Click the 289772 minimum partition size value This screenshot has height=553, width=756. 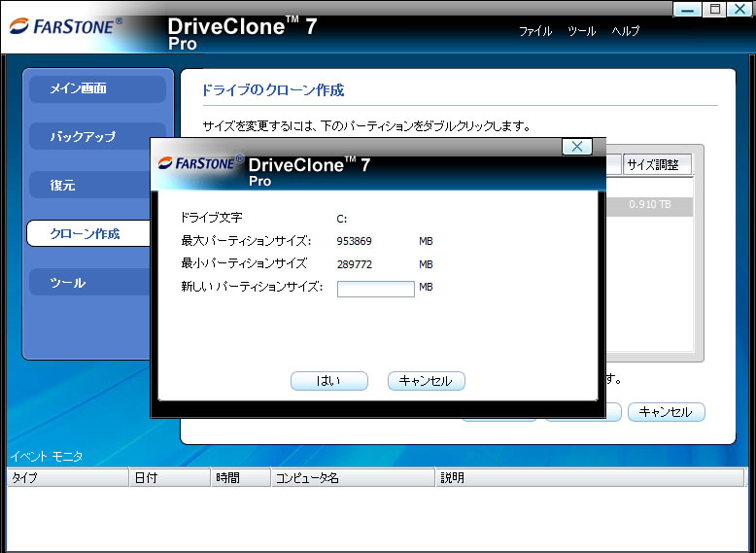[x=355, y=264]
